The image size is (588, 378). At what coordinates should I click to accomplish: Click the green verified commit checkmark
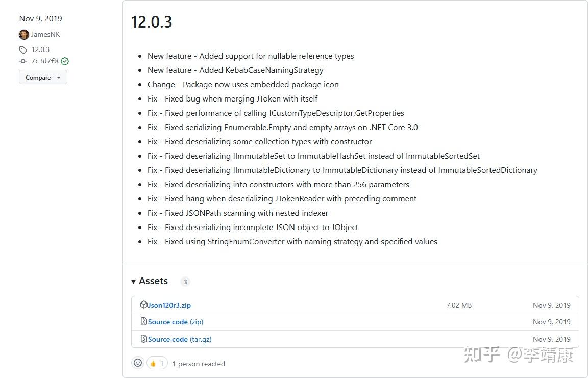pos(65,61)
